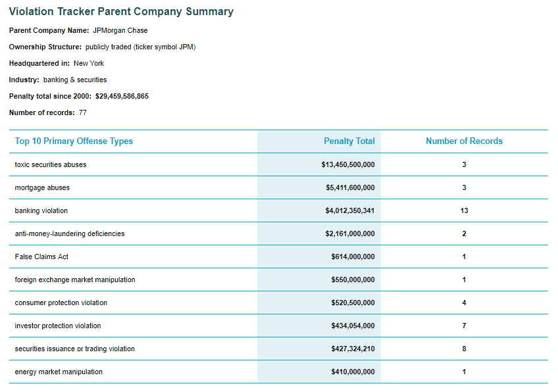
Task: Open the 'mortgage abuses' offense type
Action: click(x=42, y=188)
